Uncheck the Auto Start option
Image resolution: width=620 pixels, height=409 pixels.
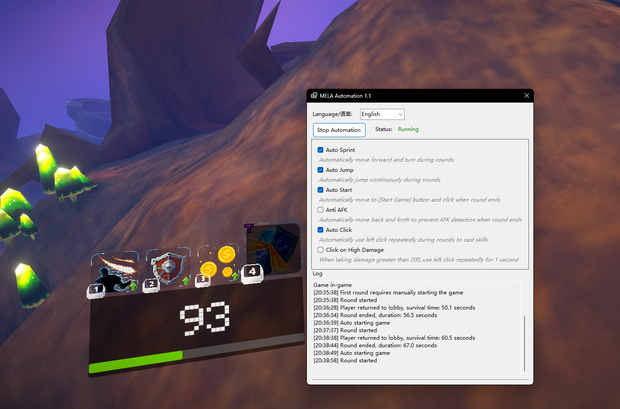coord(320,190)
